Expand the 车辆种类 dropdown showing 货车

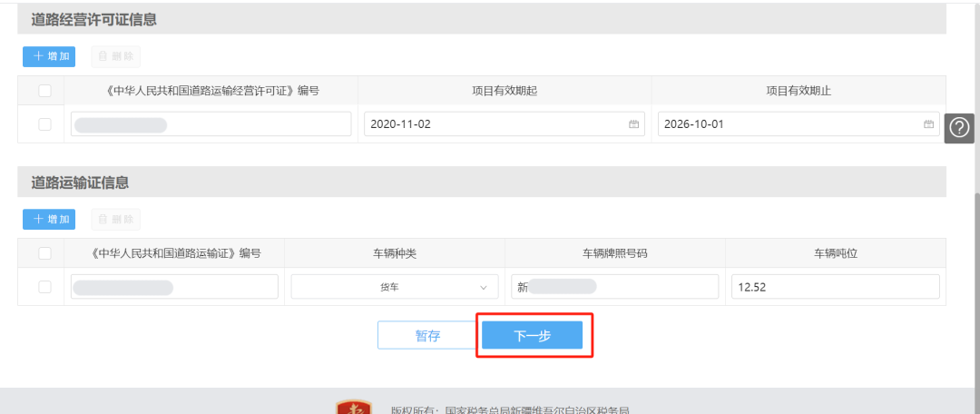395,287
